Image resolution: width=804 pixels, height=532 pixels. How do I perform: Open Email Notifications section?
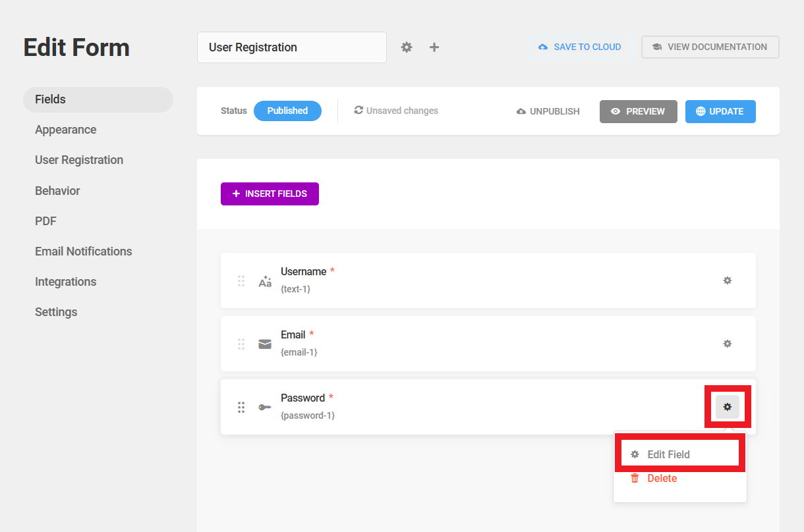tap(84, 252)
